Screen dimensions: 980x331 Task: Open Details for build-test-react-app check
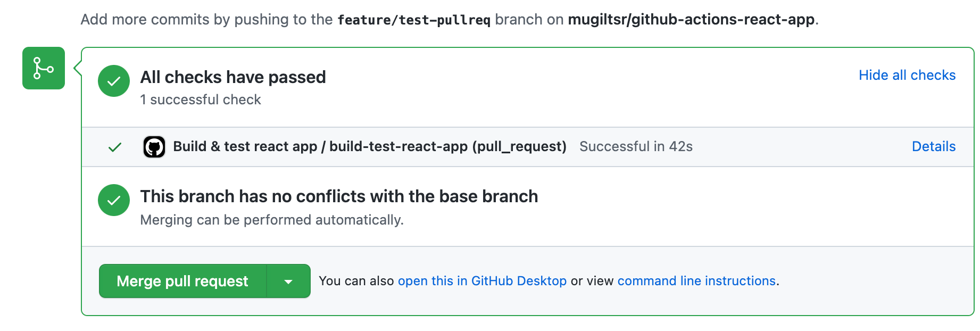(x=934, y=146)
